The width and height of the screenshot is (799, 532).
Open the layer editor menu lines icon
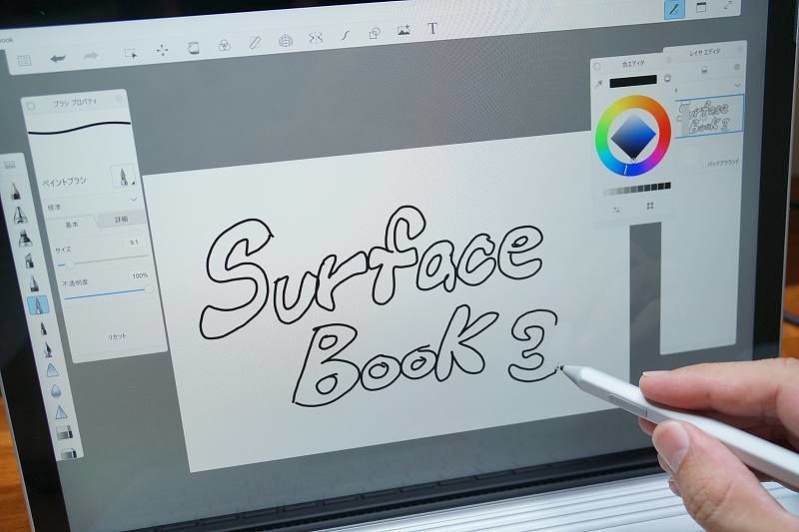(737, 67)
